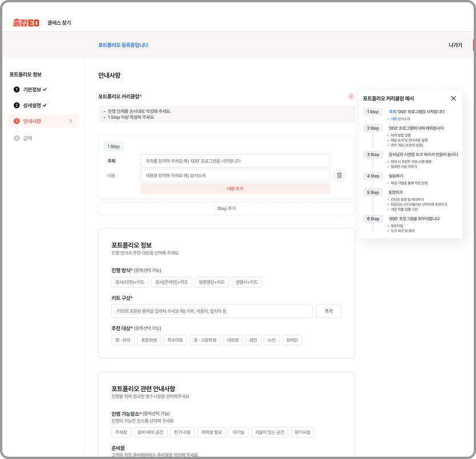This screenshot has height=459, width=476.
Task: Click the 내용 input field
Action: (235, 175)
